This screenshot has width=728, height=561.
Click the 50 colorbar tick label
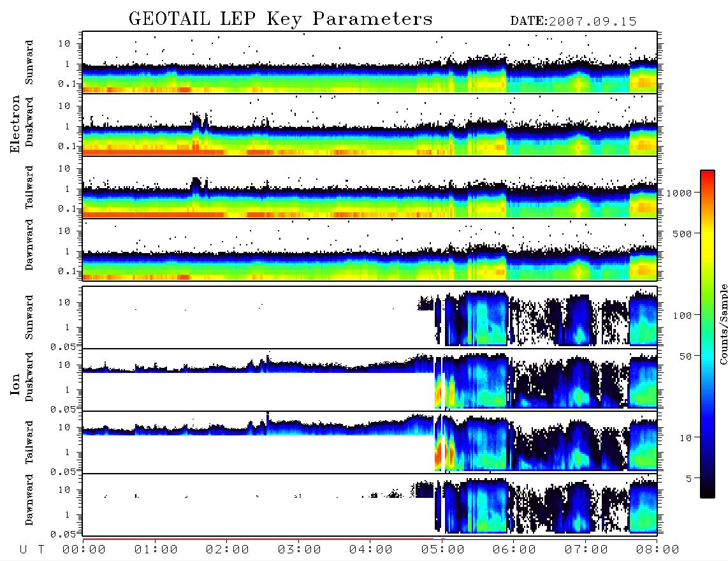685,356
